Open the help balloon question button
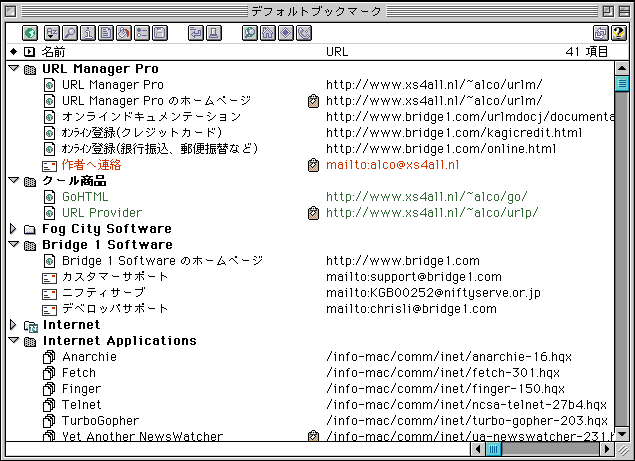 618,33
